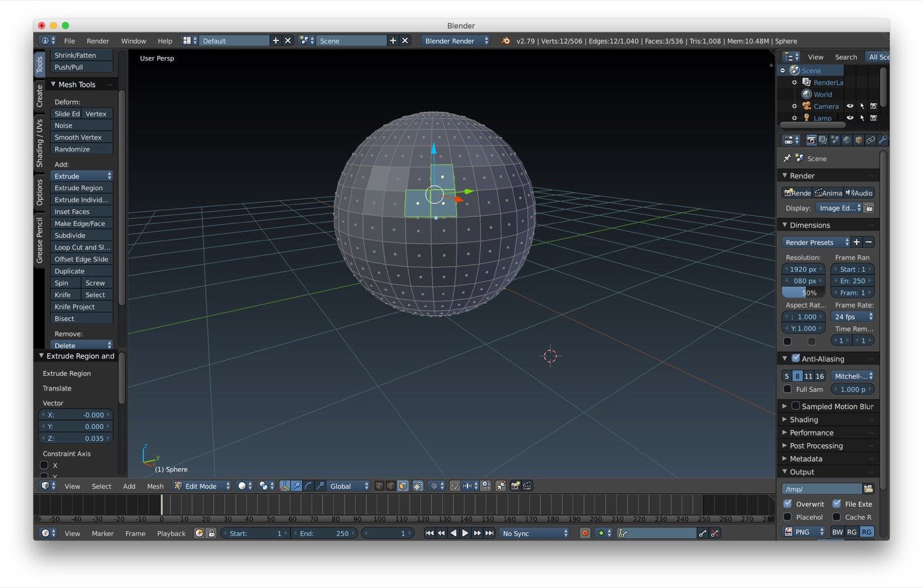Click the Subdivide button
923x588 pixels.
pyautogui.click(x=81, y=236)
